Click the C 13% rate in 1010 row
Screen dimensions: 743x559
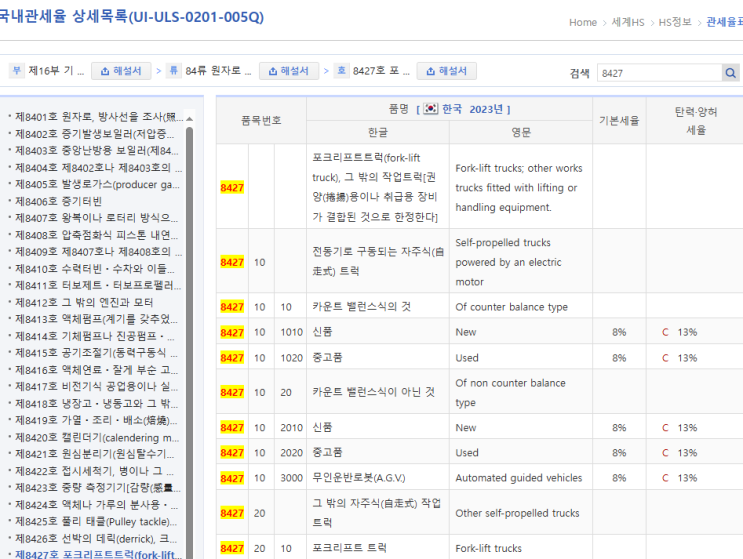(x=680, y=332)
